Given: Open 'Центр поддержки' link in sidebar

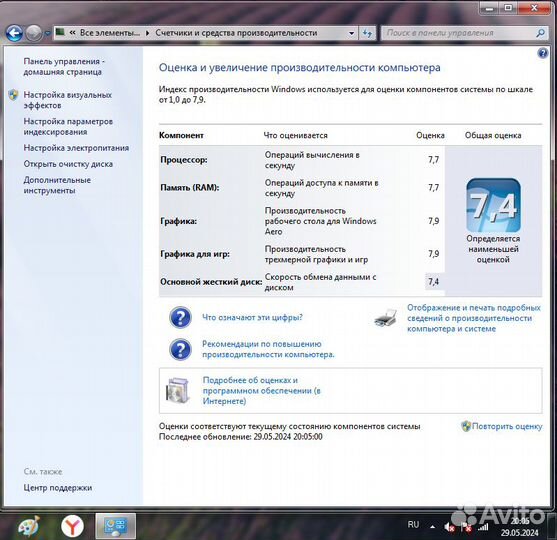Looking at the screenshot, I should (58, 488).
